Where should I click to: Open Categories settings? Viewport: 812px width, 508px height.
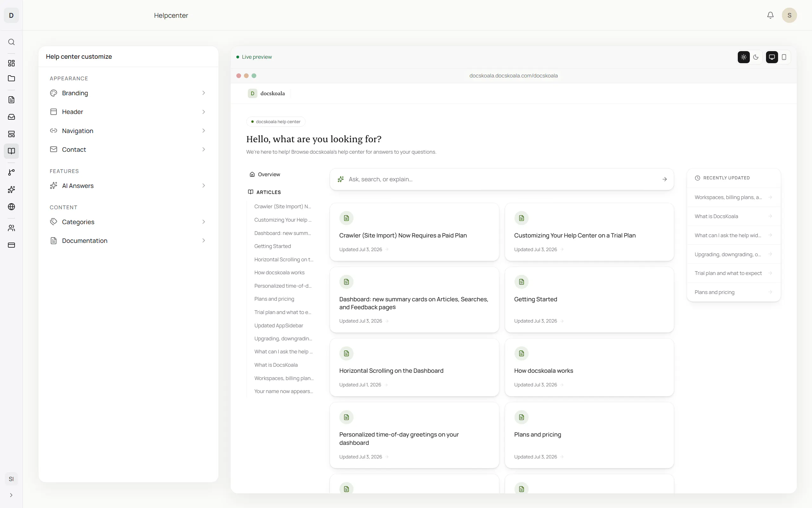pos(128,222)
